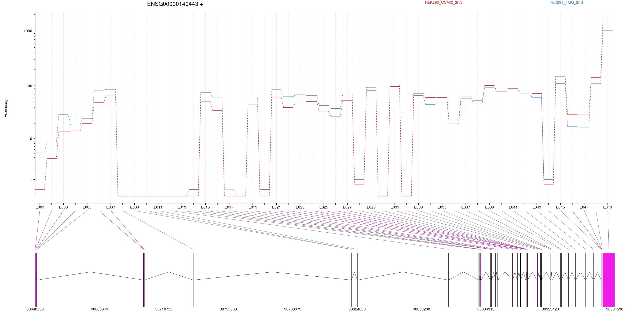Click exon label E003
Screen dimensions: 644x322
63,207
